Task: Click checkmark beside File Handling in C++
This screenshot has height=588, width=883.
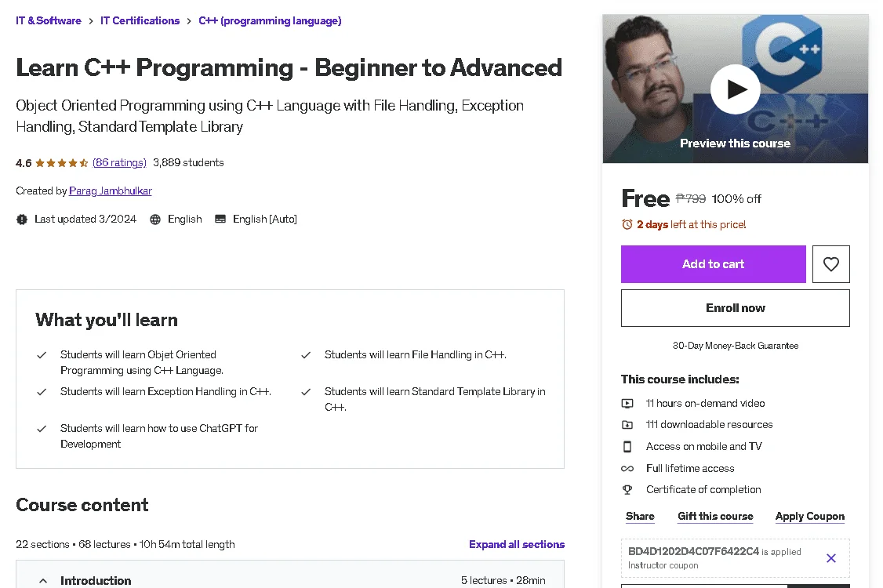Action: click(306, 355)
